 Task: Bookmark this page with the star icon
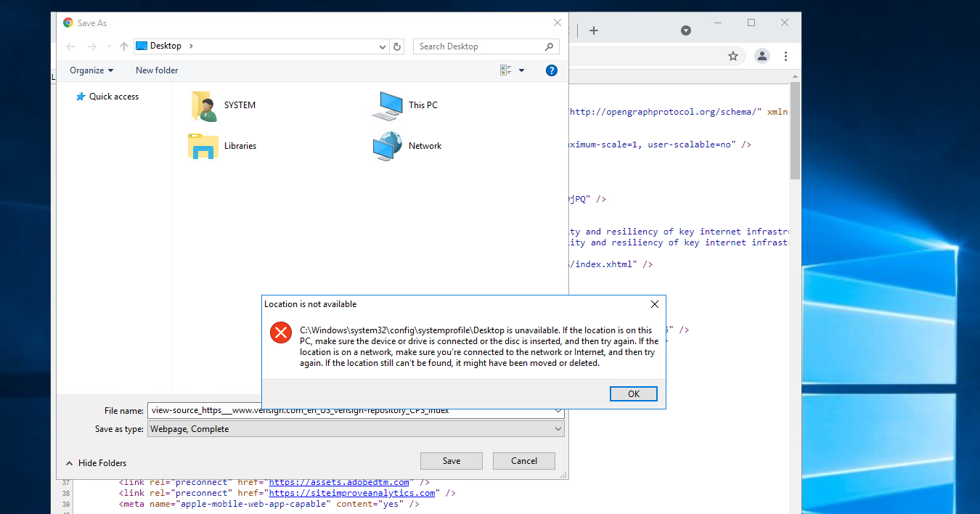point(733,56)
